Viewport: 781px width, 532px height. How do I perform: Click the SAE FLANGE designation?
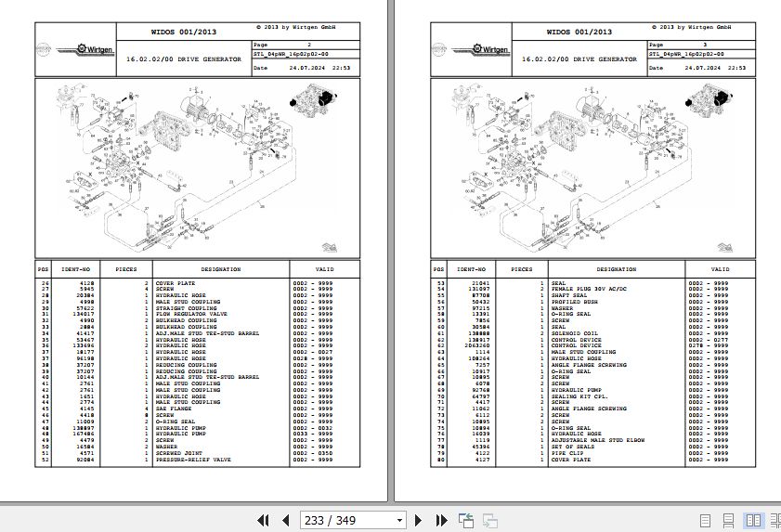(x=174, y=409)
